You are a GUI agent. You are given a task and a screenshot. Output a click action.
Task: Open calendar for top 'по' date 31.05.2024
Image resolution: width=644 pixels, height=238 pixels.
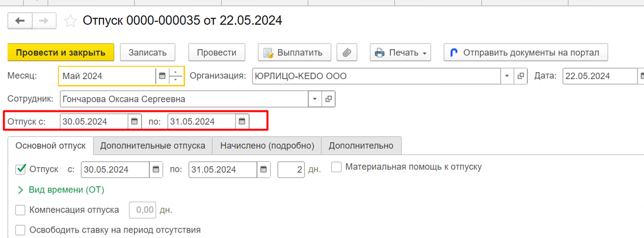[242, 121]
